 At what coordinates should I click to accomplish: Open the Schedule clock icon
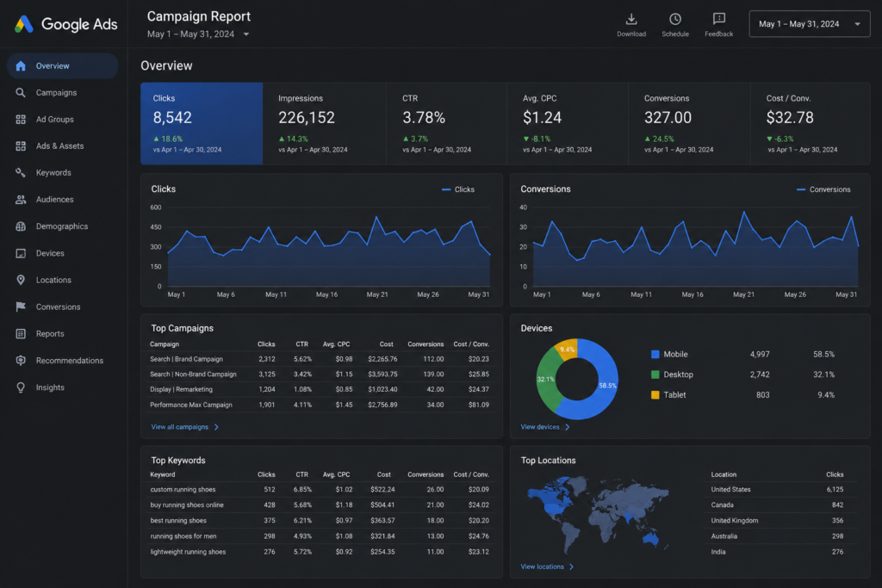click(x=675, y=20)
